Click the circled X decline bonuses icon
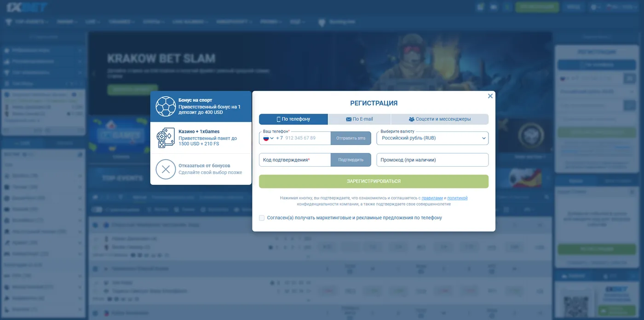 tap(165, 169)
